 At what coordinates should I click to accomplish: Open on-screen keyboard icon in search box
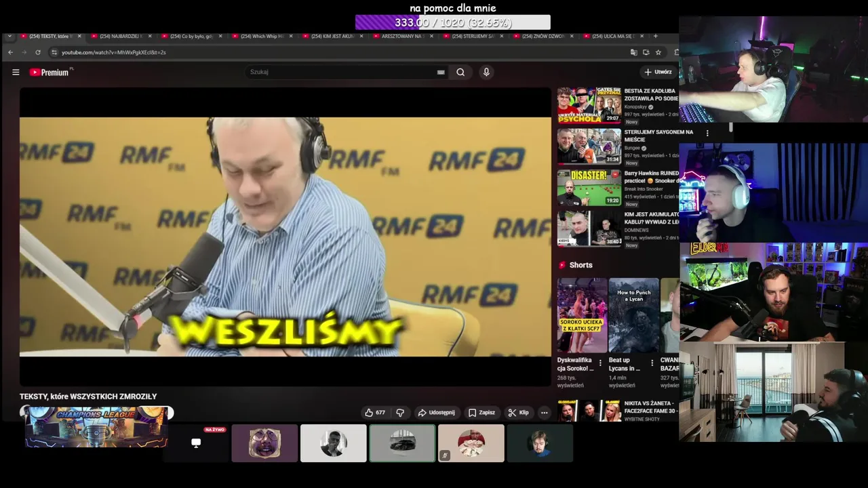coord(441,72)
